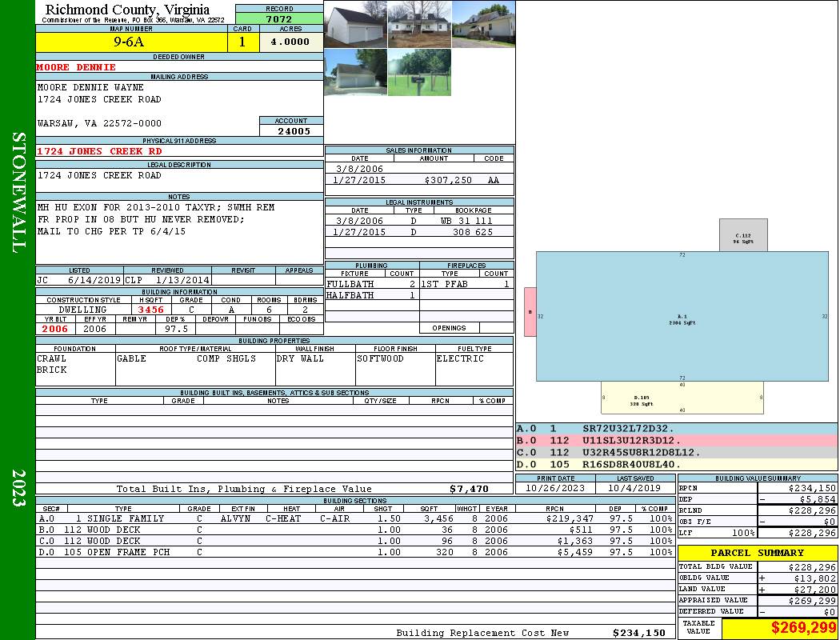Click the gray C.112 deck in the sketch
The height and width of the screenshot is (640, 840).
tap(743, 235)
